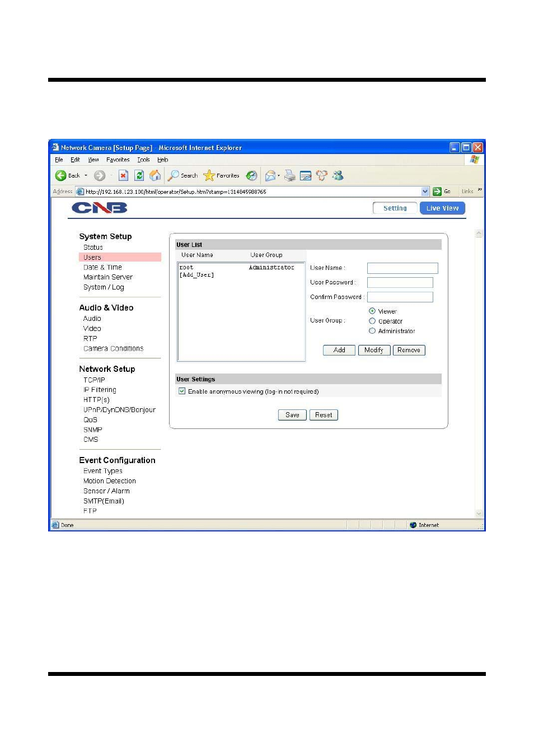Open TCP/IP network settings
This screenshot has height=756, width=534.
[x=94, y=380]
